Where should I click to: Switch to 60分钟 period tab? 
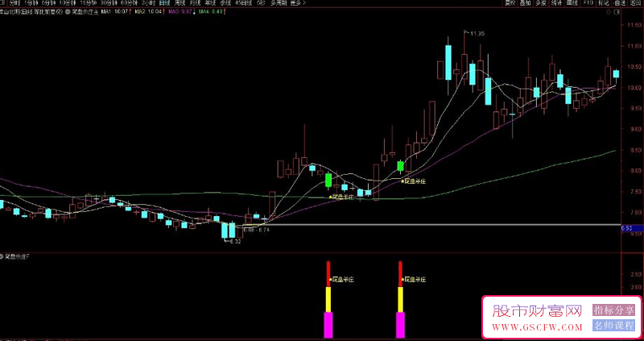point(127,3)
